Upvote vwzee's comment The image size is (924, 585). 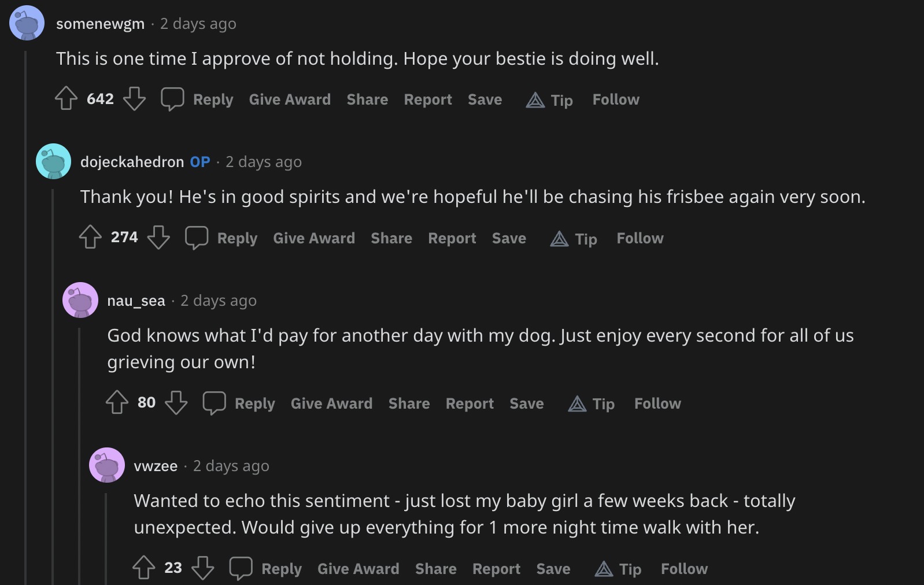pyautogui.click(x=144, y=568)
